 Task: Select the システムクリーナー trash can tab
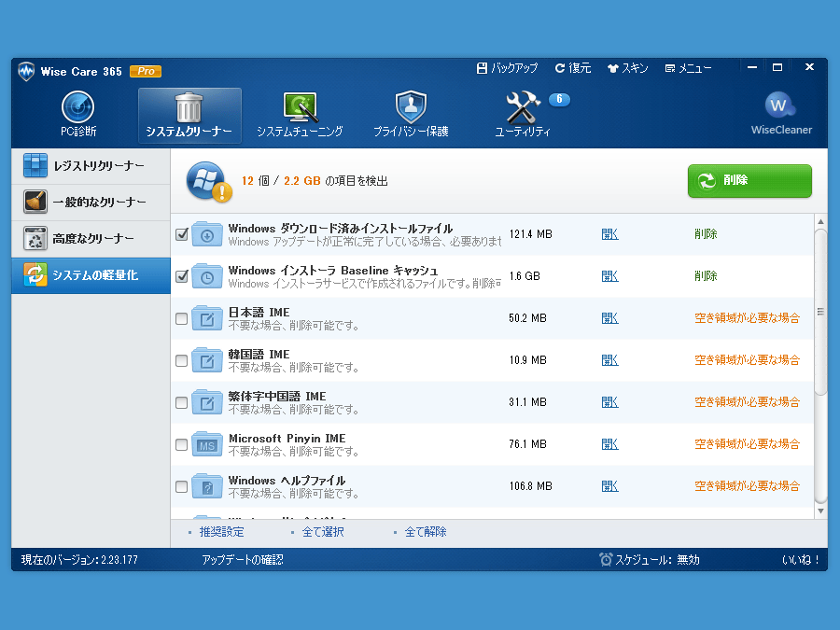(x=189, y=115)
